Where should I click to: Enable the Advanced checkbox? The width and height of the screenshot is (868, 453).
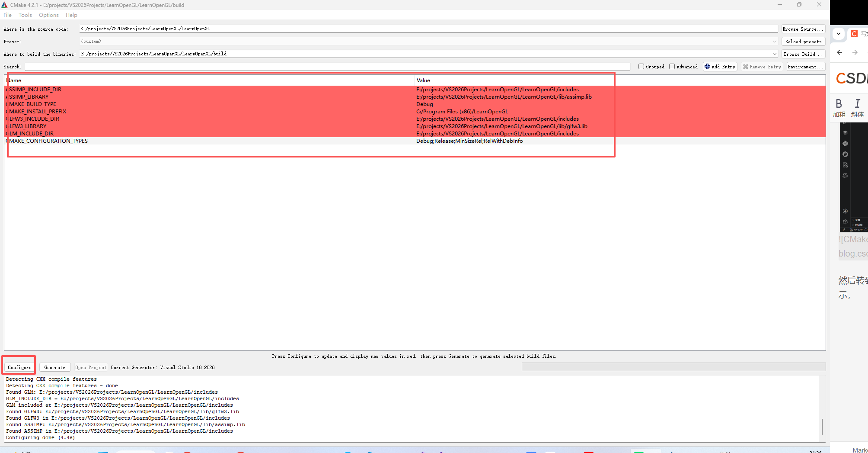pyautogui.click(x=672, y=67)
